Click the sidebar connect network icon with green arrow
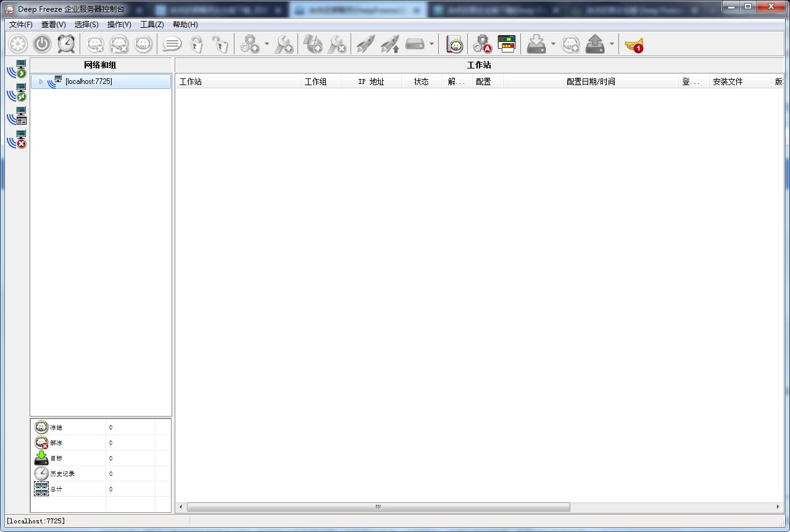The image size is (790, 532). [17, 69]
